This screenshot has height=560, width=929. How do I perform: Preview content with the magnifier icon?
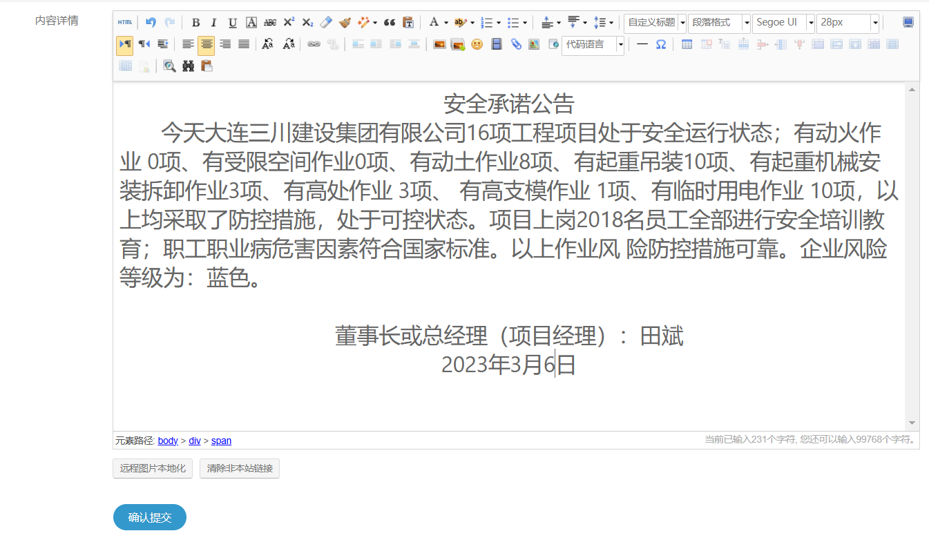pyautogui.click(x=169, y=66)
